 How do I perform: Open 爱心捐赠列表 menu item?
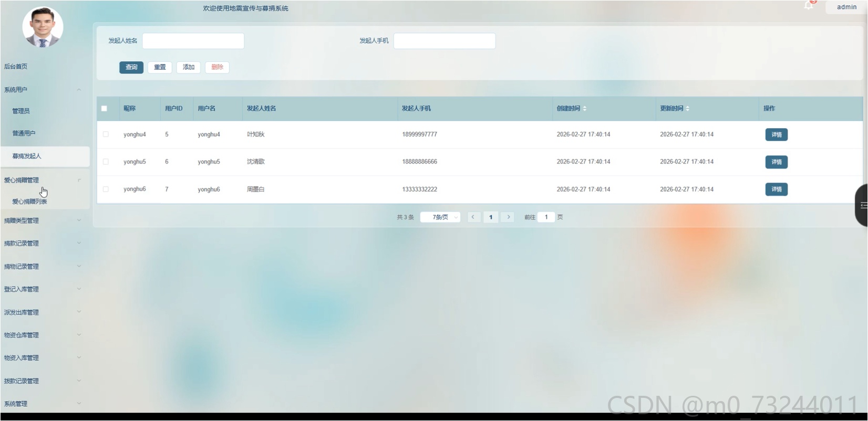(30, 202)
